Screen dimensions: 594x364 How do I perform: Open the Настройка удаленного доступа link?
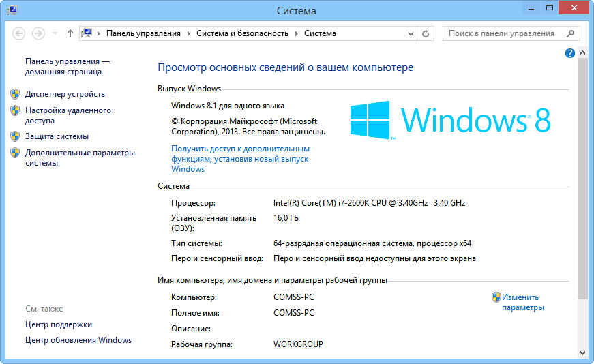[68, 115]
